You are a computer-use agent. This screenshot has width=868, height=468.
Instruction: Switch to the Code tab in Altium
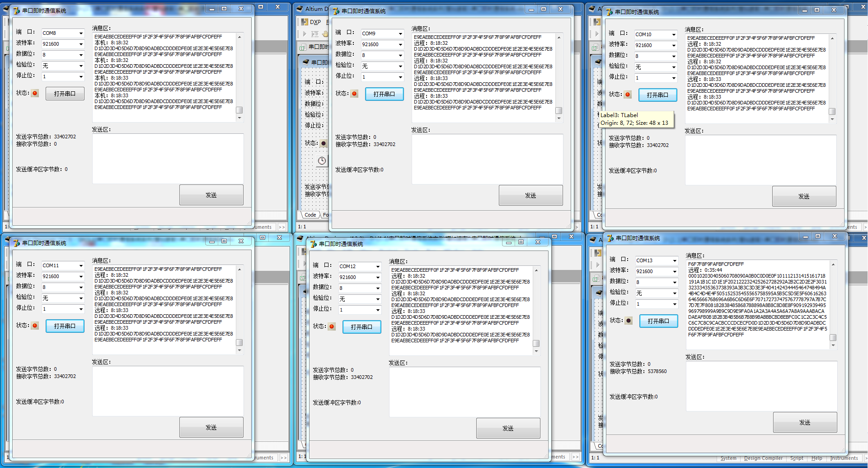(310, 214)
